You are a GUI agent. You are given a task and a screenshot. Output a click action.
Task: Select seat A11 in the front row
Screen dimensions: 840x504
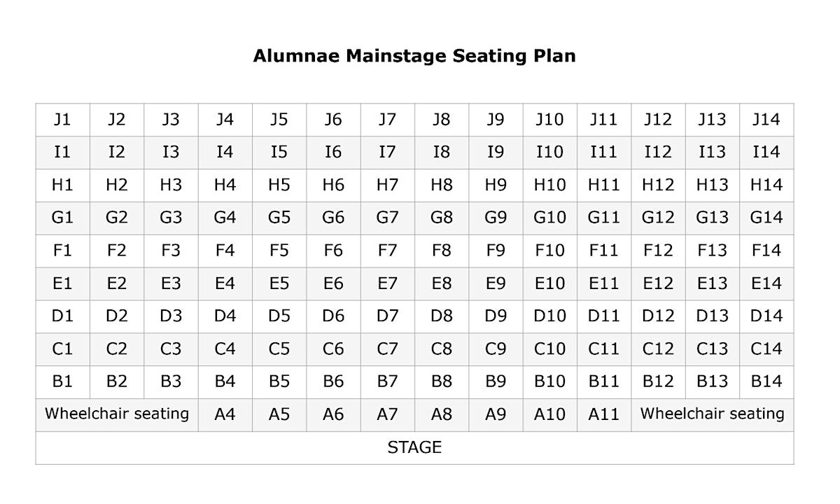pos(603,414)
